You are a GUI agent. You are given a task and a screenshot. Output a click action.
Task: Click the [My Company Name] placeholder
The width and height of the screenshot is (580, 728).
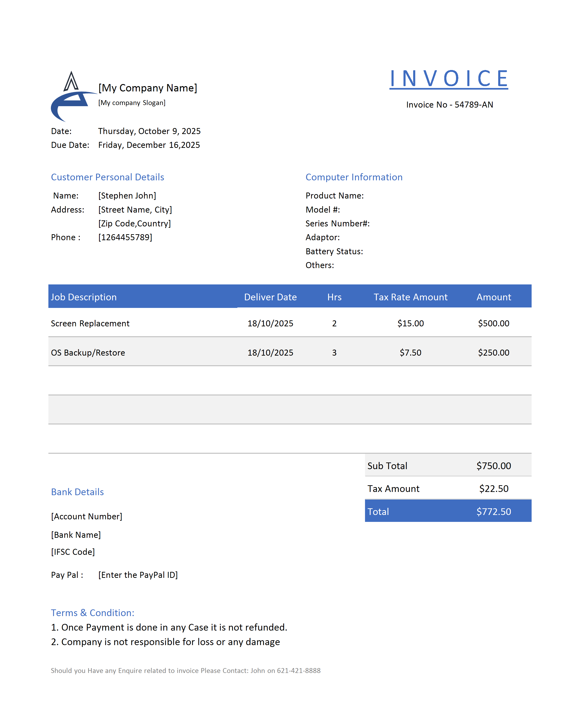point(148,88)
